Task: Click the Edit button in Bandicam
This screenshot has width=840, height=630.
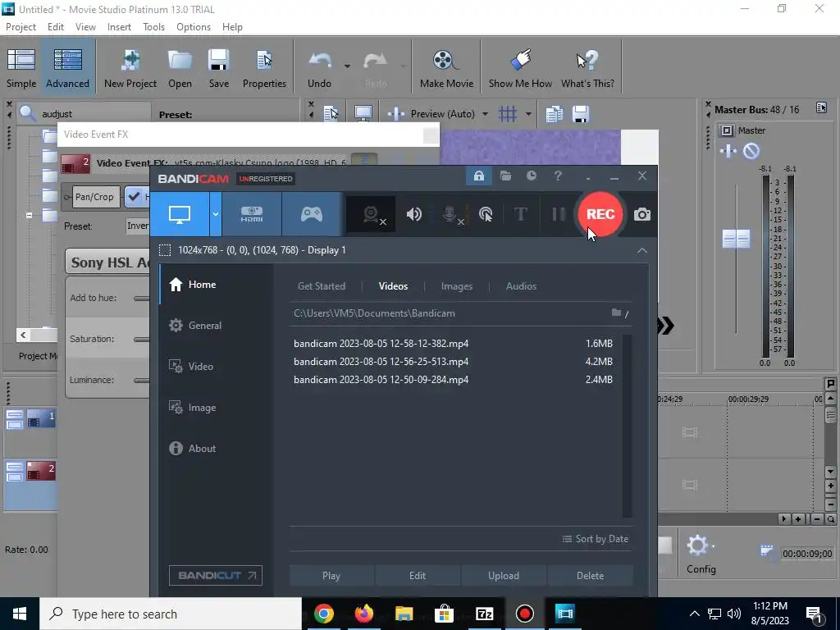Action: pyautogui.click(x=418, y=575)
